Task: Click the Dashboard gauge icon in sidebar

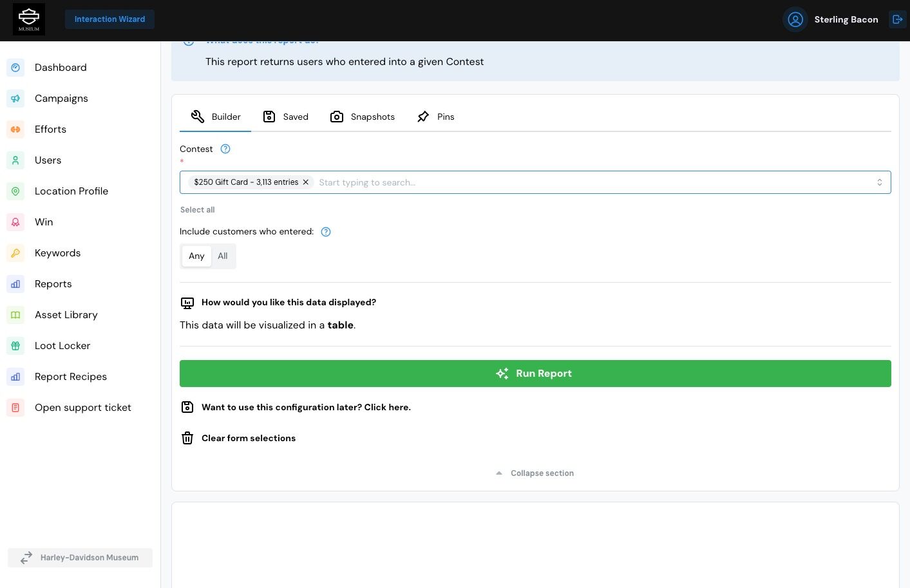Action: (x=15, y=68)
